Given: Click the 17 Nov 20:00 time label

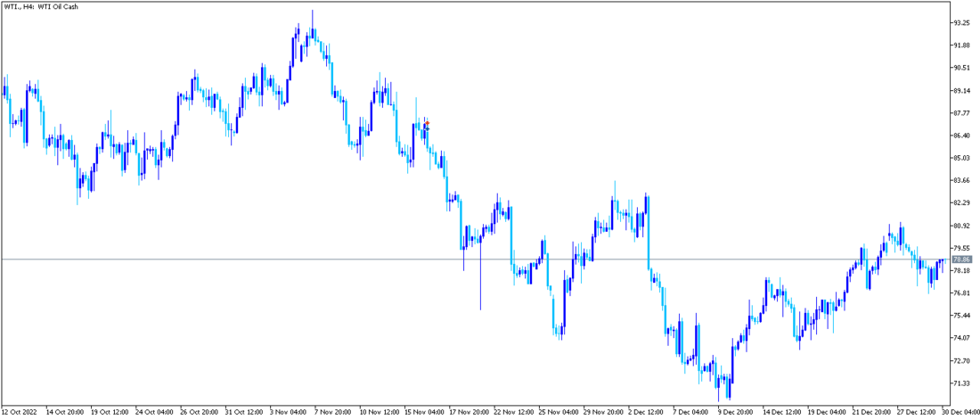Looking at the screenshot, I should click(468, 412).
